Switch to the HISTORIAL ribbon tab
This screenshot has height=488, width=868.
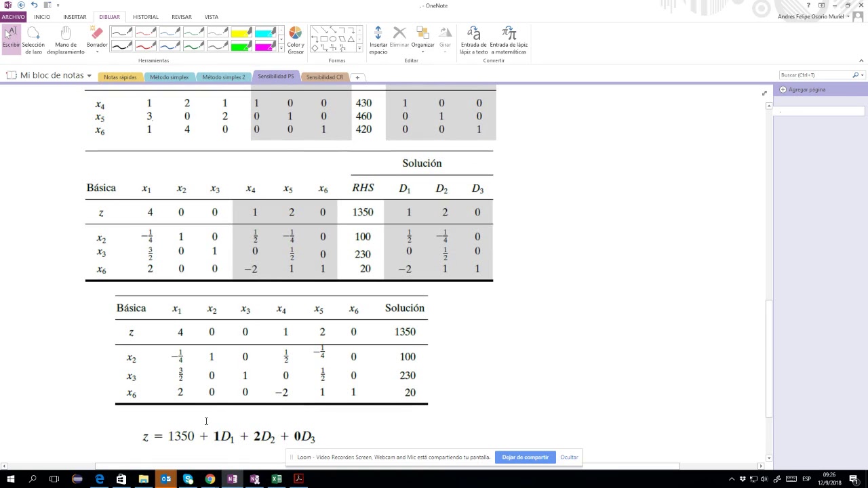point(146,17)
